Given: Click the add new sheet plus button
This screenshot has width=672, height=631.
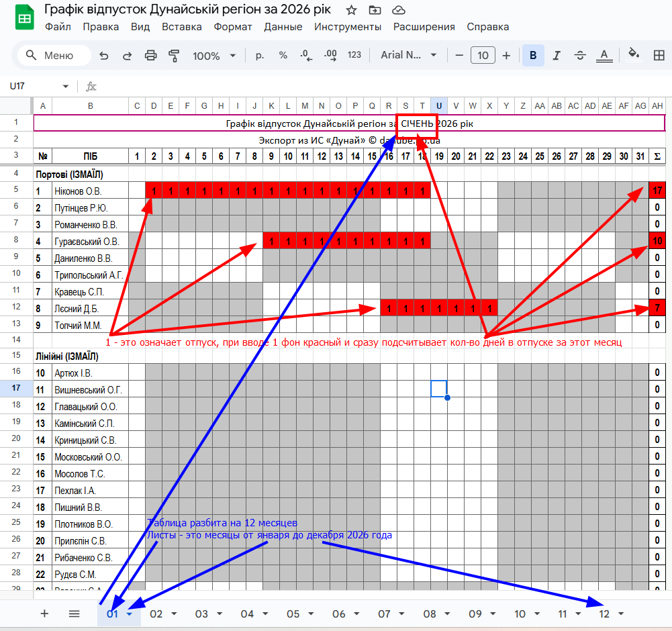Looking at the screenshot, I should tap(45, 614).
